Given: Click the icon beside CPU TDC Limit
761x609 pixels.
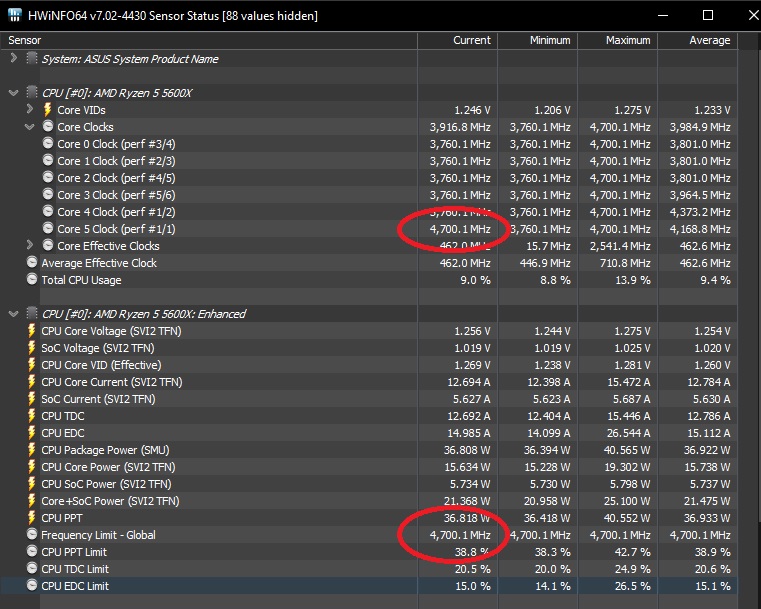Looking at the screenshot, I should click(32, 568).
